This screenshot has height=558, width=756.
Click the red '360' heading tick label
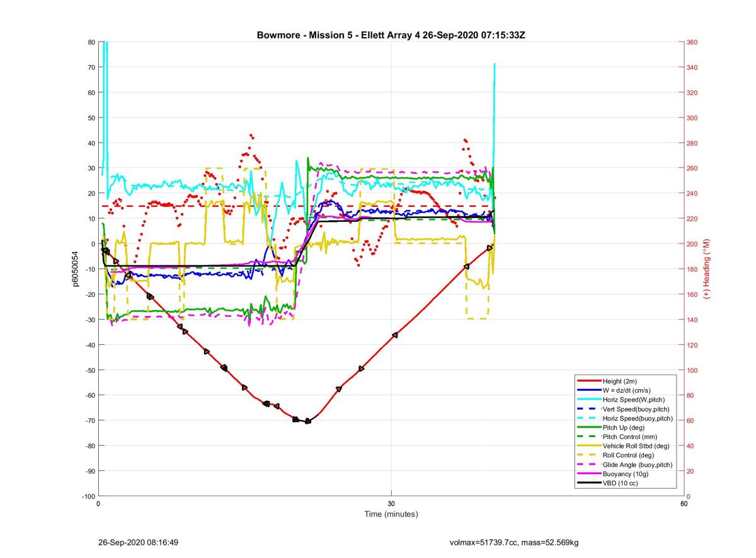[692, 42]
